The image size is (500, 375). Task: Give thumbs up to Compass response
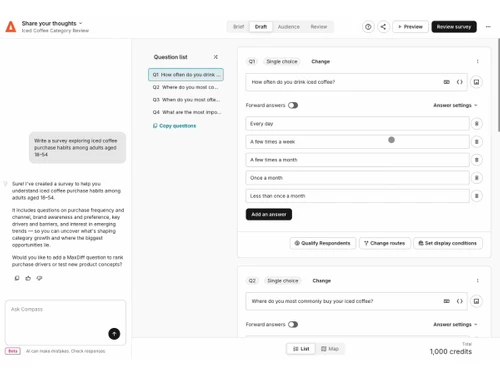28,278
